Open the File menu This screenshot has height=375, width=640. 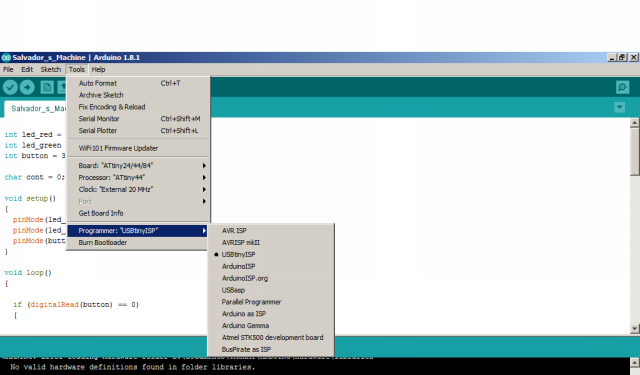pyautogui.click(x=8, y=69)
